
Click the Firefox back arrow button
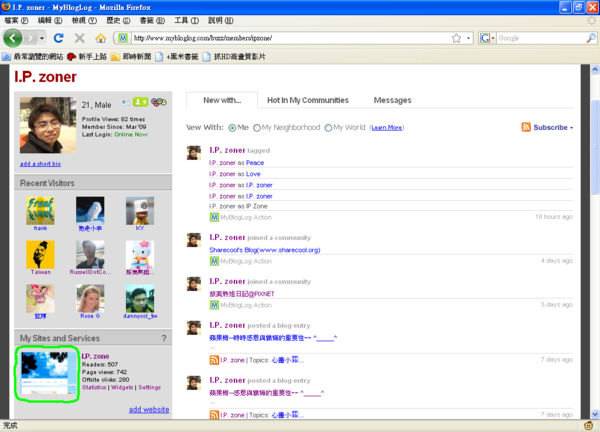point(13,38)
